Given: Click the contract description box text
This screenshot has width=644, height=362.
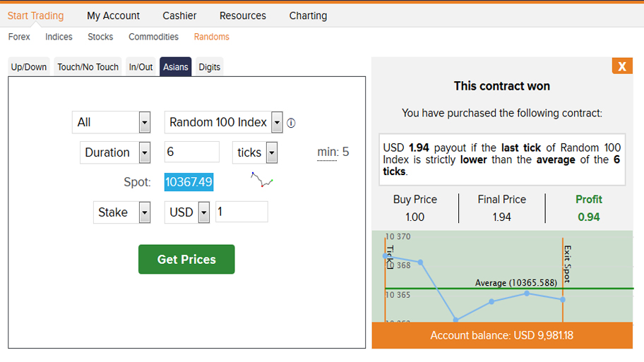Looking at the screenshot, I should pos(502,159).
